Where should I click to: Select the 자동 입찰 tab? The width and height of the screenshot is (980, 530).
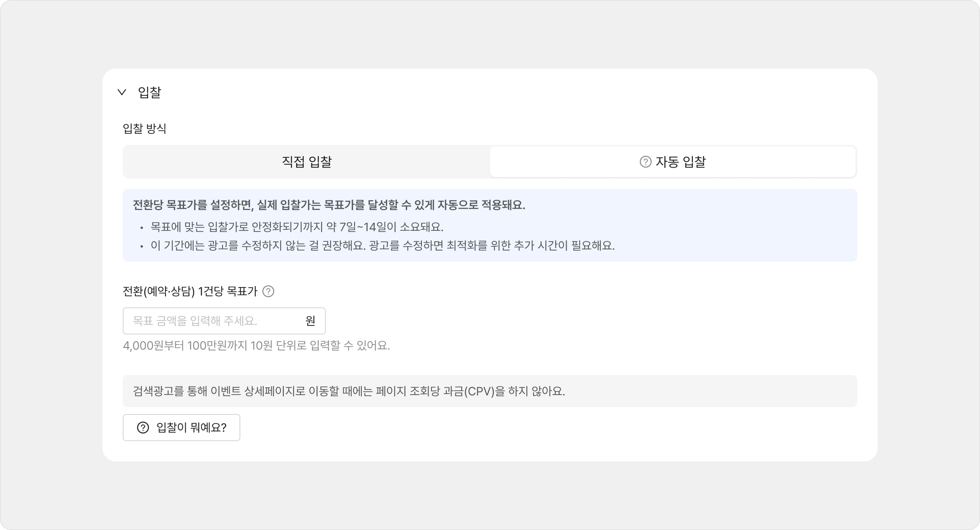pos(680,162)
